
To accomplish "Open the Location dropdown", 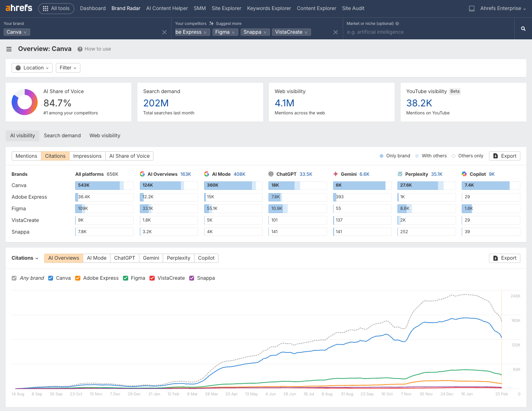I will (32, 67).
